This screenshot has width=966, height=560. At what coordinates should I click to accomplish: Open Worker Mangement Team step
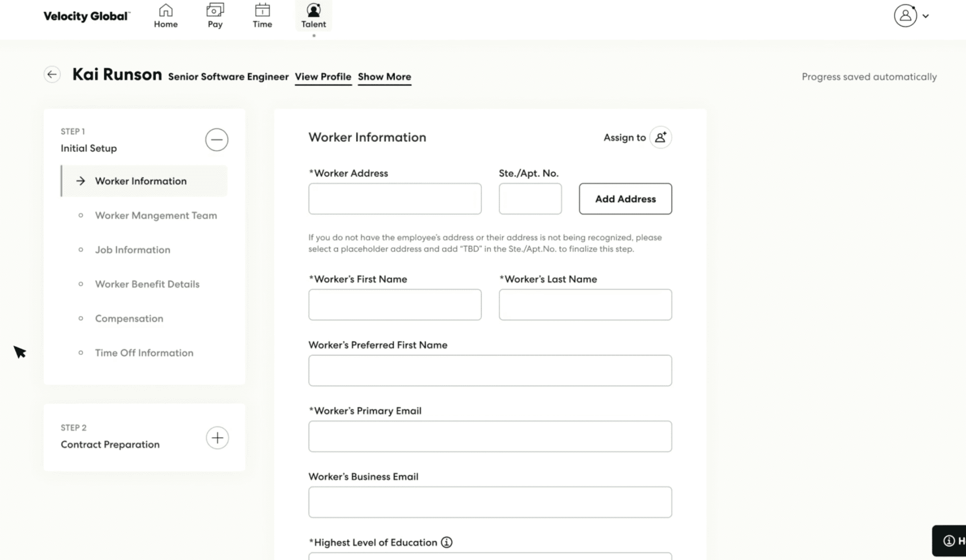(156, 215)
